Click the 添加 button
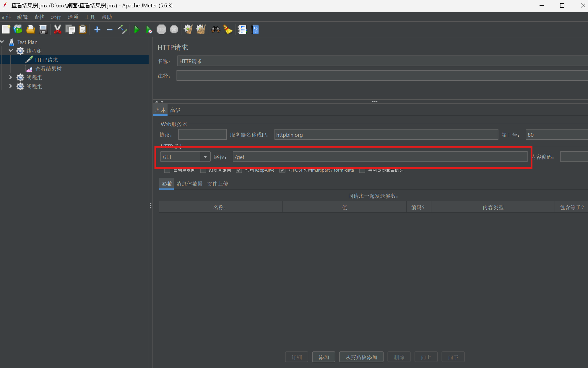The image size is (588, 368). pos(324,357)
